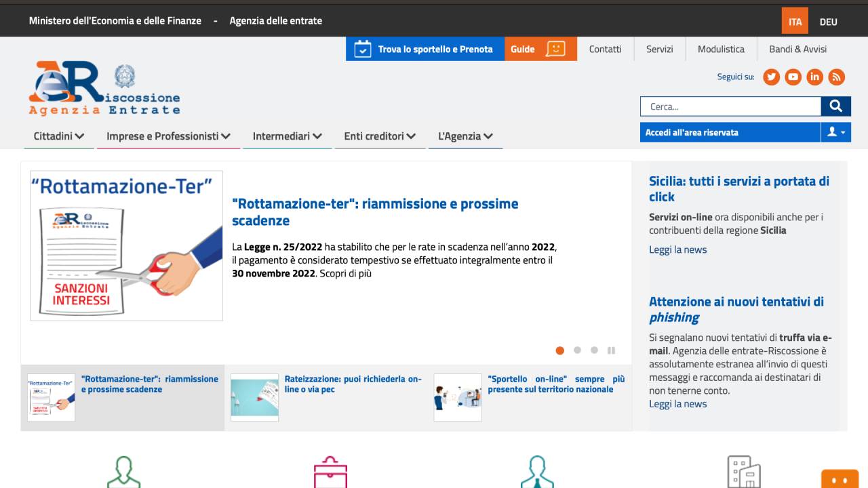The image size is (868, 488).
Task: Open the Guide button
Action: coord(540,49)
